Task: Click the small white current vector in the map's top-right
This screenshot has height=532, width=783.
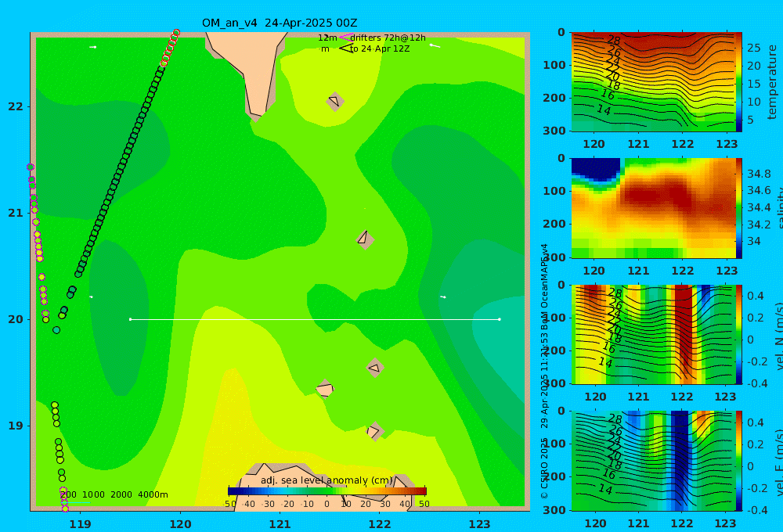Action: tap(435, 46)
